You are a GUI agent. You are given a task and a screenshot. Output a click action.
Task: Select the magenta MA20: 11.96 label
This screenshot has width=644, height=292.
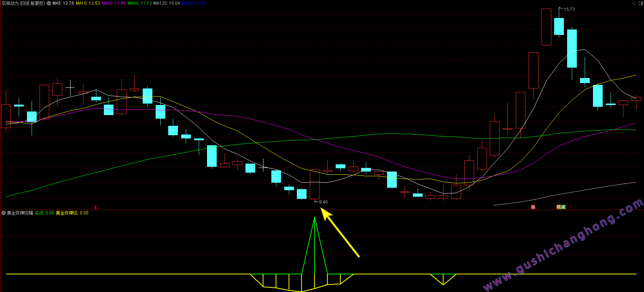114,3
